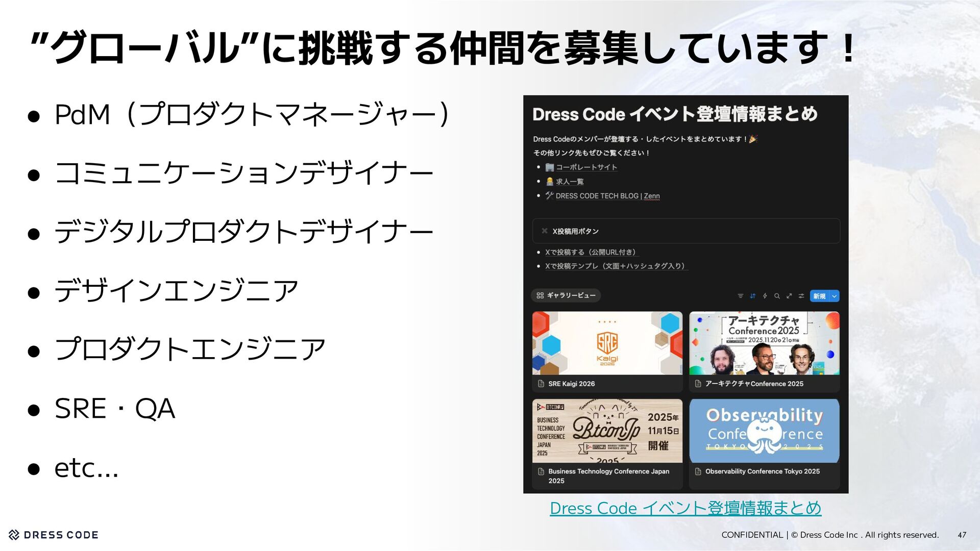Open the コーポレートサイト link

coord(586,167)
